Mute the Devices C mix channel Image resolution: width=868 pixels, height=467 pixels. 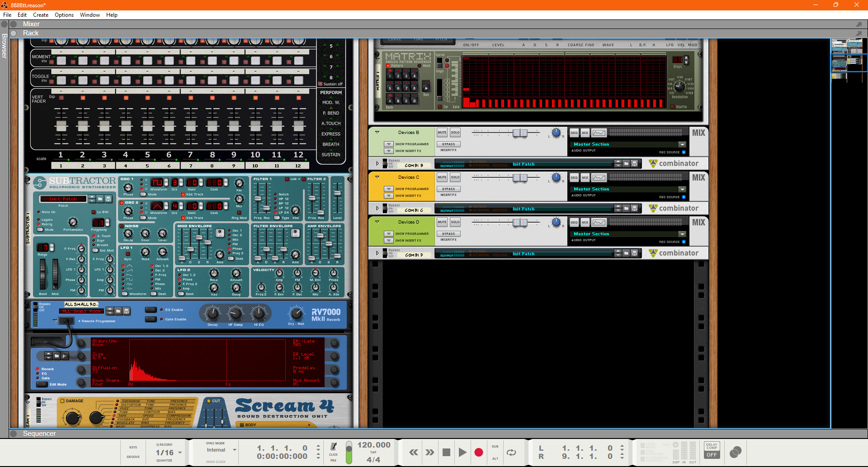442,177
